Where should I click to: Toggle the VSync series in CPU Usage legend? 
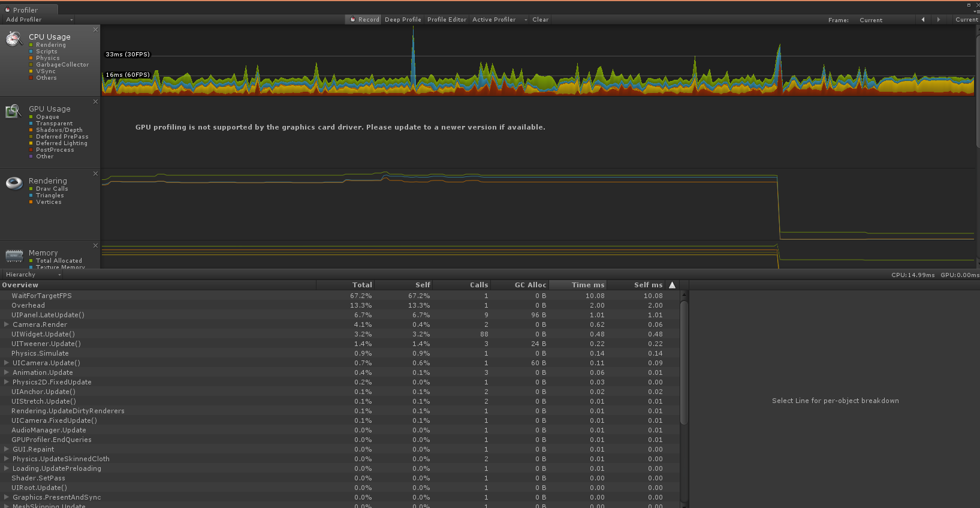point(42,71)
